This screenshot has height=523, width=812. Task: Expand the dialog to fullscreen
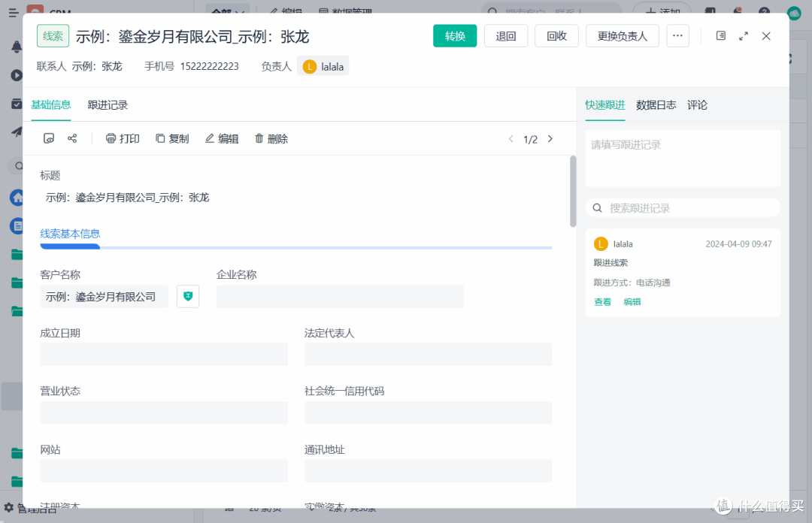click(743, 36)
